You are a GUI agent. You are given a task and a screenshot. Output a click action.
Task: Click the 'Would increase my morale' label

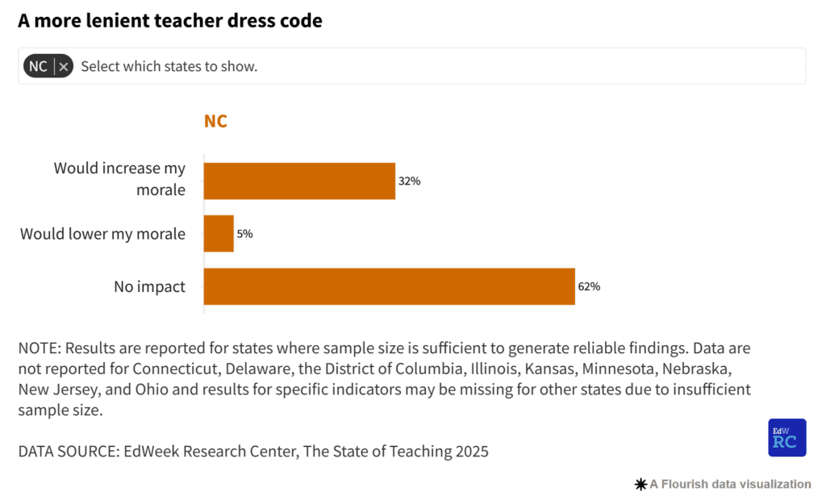[119, 179]
